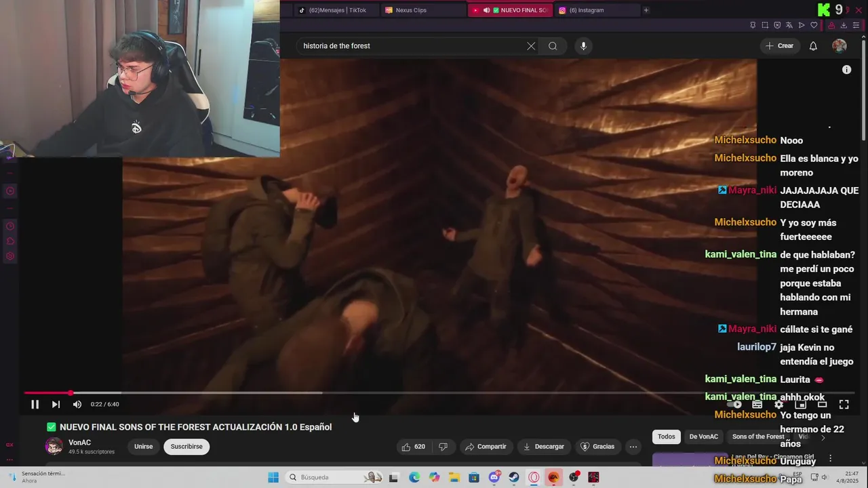Open Microsoft Store from taskbar
This screenshot has width=868, height=488.
click(x=474, y=477)
